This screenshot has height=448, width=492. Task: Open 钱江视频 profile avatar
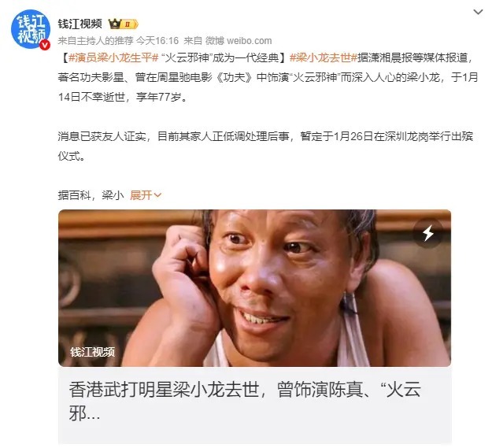click(31, 29)
